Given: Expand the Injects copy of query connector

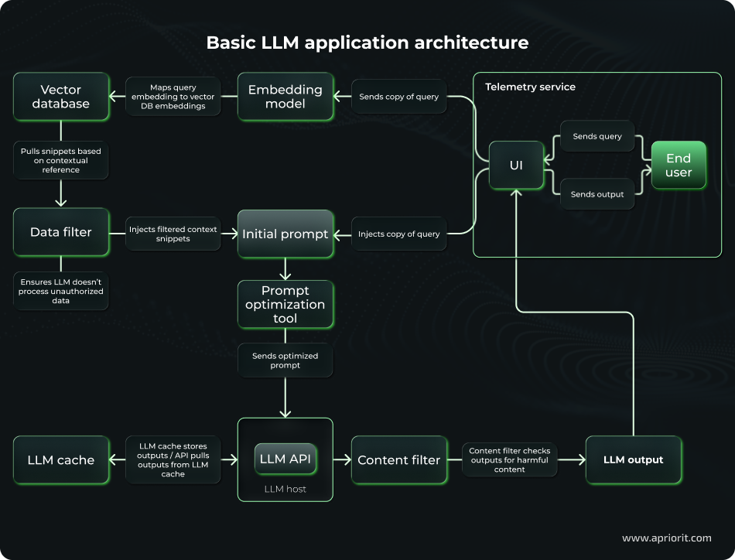Looking at the screenshot, I should 398,234.
